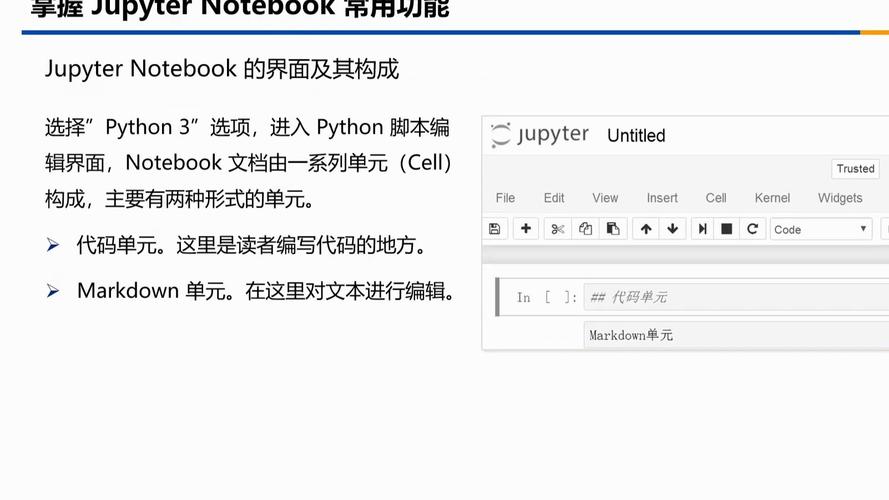The width and height of the screenshot is (889, 500).
Task: Click the Jupyter save notebook icon
Action: (x=494, y=229)
